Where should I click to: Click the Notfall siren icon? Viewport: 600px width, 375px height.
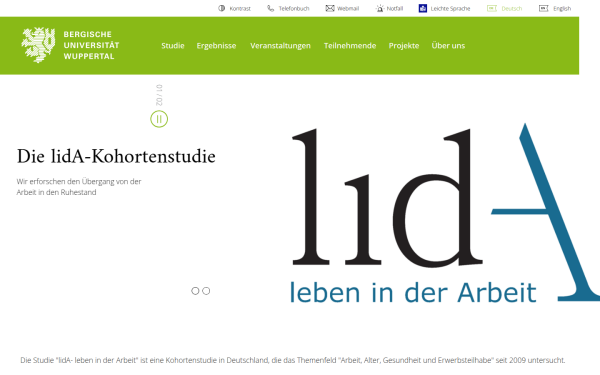[x=380, y=8]
